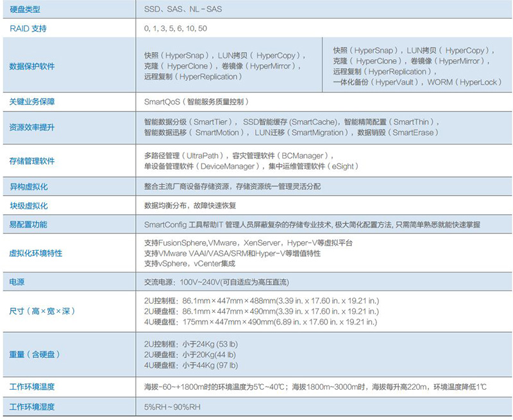The image size is (513, 420).
Task: Select the operating temperature text starting '海拔-60~+1800m'
Action: (x=315, y=387)
